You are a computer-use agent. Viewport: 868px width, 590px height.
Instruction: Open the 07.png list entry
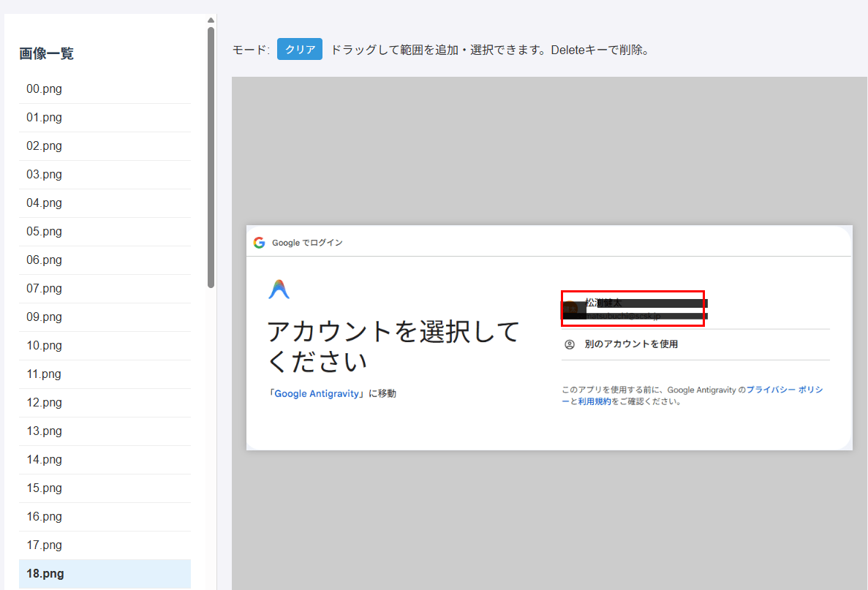click(x=45, y=289)
